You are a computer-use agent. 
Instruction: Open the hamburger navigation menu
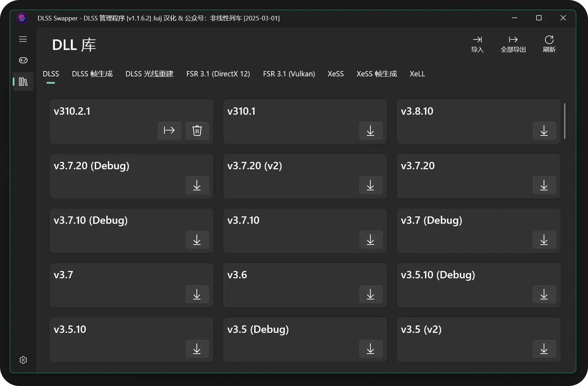(23, 39)
